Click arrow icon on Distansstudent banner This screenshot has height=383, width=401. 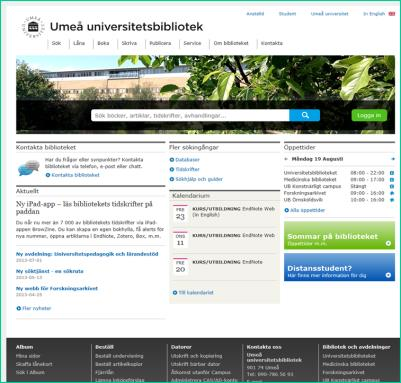[388, 275]
